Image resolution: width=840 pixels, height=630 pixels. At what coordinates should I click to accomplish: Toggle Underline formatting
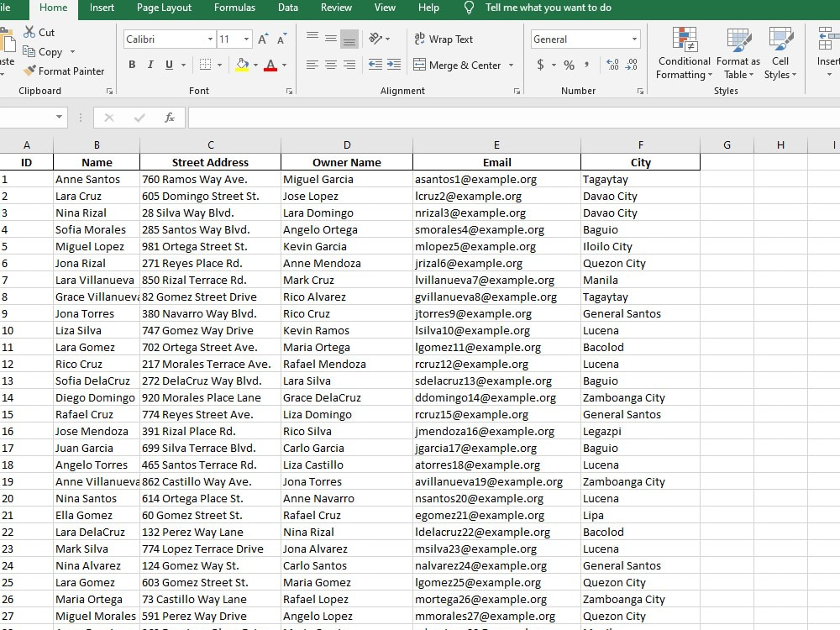(x=170, y=65)
